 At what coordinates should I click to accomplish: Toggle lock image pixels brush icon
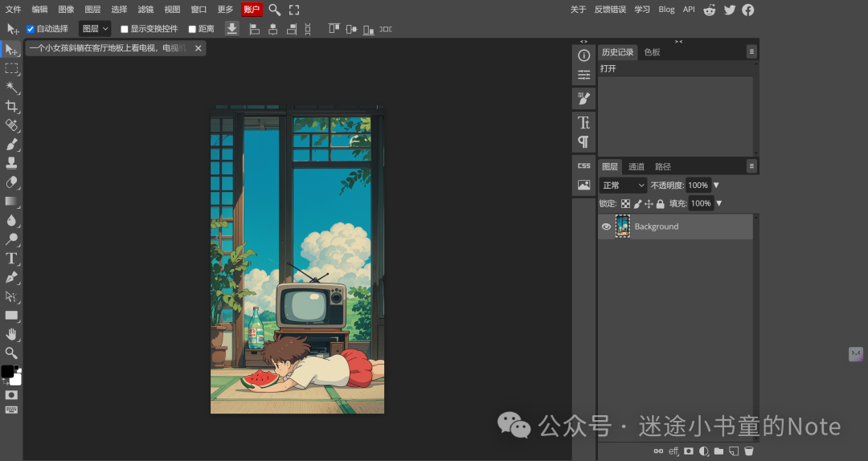click(637, 204)
